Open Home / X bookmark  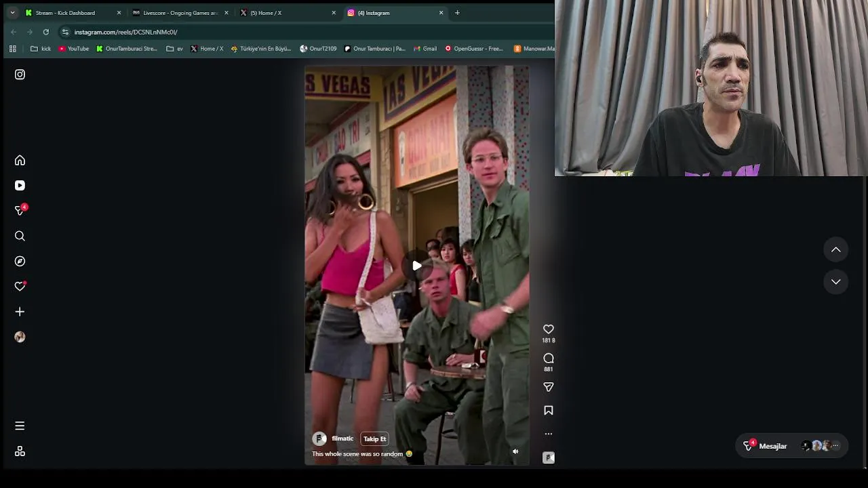pos(207,49)
